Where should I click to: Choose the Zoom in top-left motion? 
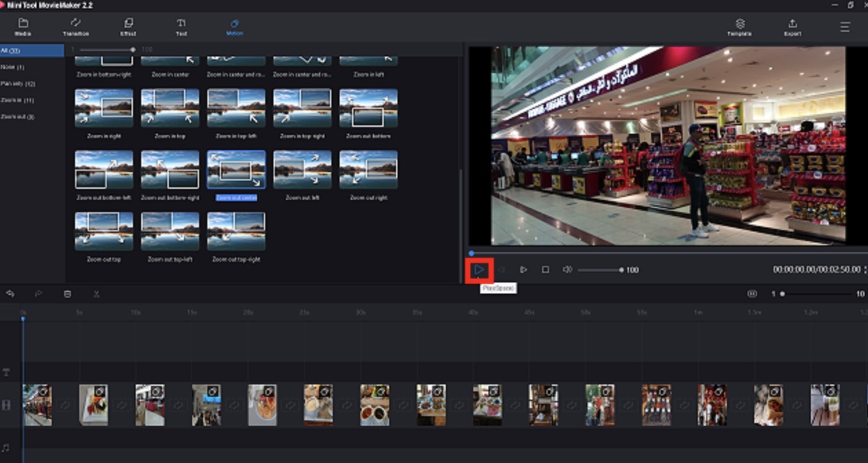pyautogui.click(x=236, y=108)
